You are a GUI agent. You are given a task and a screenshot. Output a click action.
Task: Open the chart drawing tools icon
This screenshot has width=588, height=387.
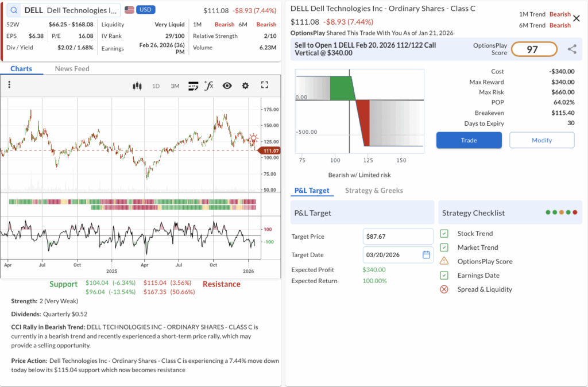[x=194, y=86]
